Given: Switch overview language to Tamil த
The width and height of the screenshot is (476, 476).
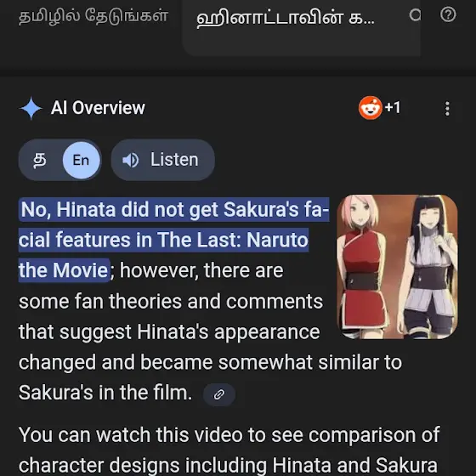Looking at the screenshot, I should [40, 160].
